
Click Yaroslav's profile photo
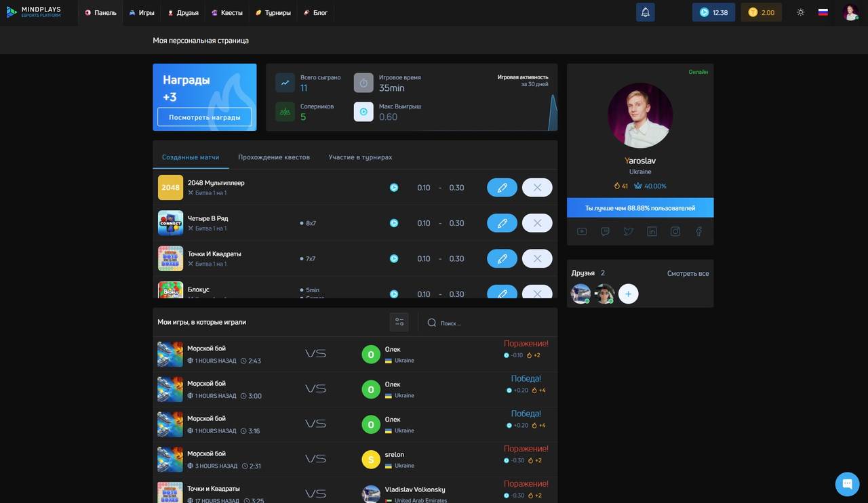click(x=640, y=115)
